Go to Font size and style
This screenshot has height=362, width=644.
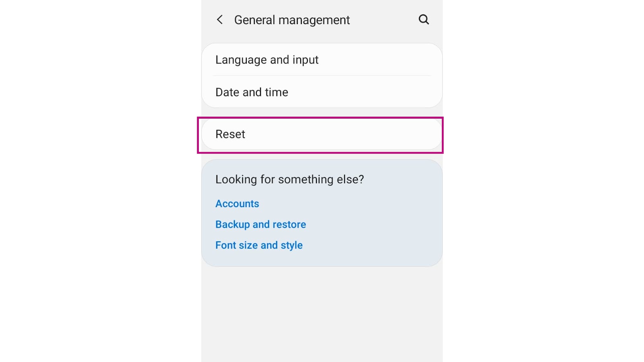click(259, 245)
